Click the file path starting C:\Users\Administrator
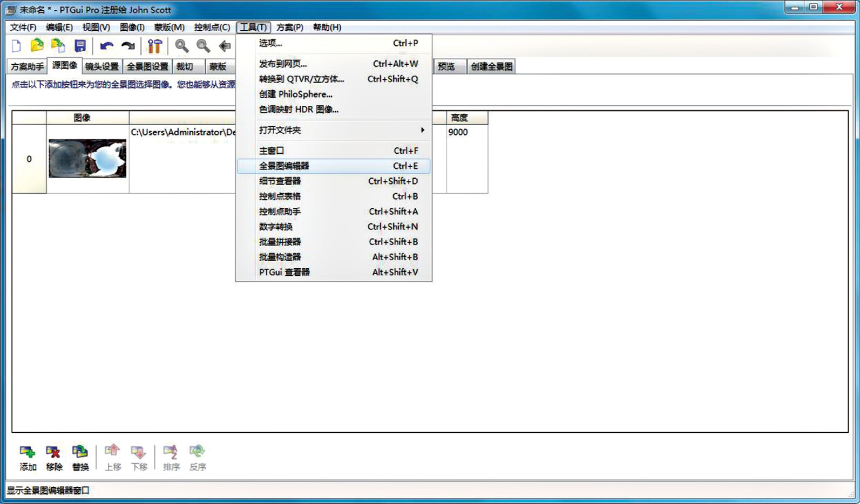 tap(183, 132)
